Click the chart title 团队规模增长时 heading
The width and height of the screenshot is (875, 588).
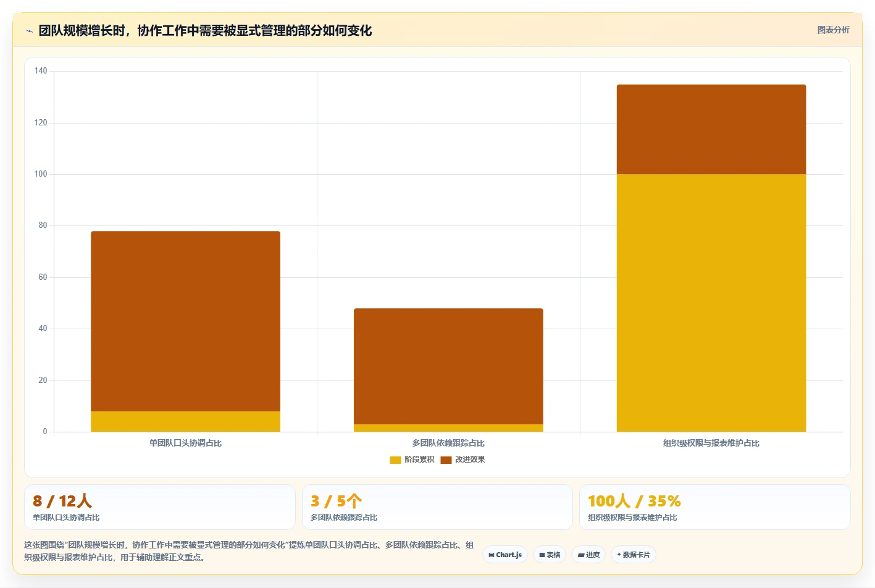coord(205,31)
